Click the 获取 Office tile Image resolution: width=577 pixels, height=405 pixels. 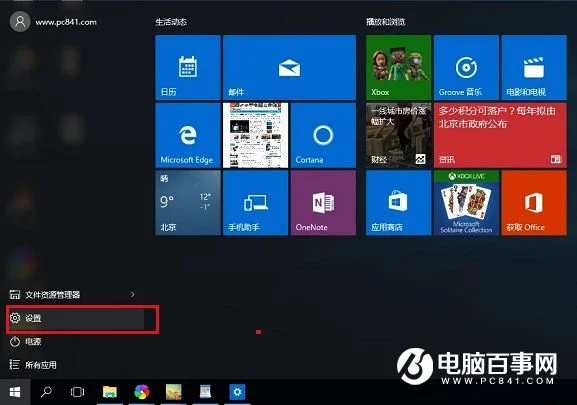point(534,203)
